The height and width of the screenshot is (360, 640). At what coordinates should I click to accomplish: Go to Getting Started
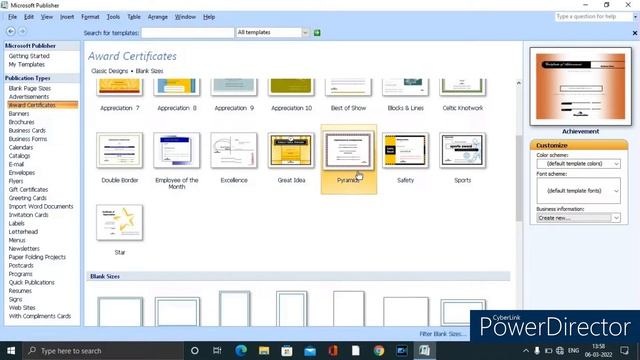(x=29, y=56)
